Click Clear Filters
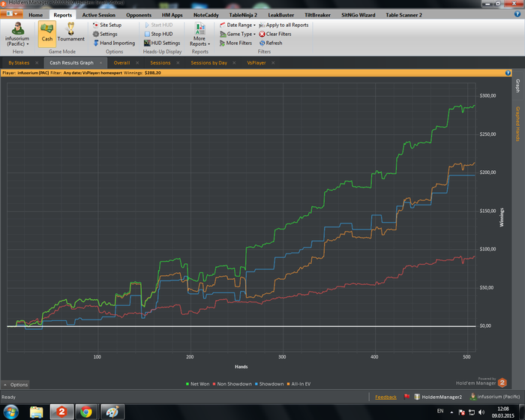The width and height of the screenshot is (525, 420). coord(275,34)
